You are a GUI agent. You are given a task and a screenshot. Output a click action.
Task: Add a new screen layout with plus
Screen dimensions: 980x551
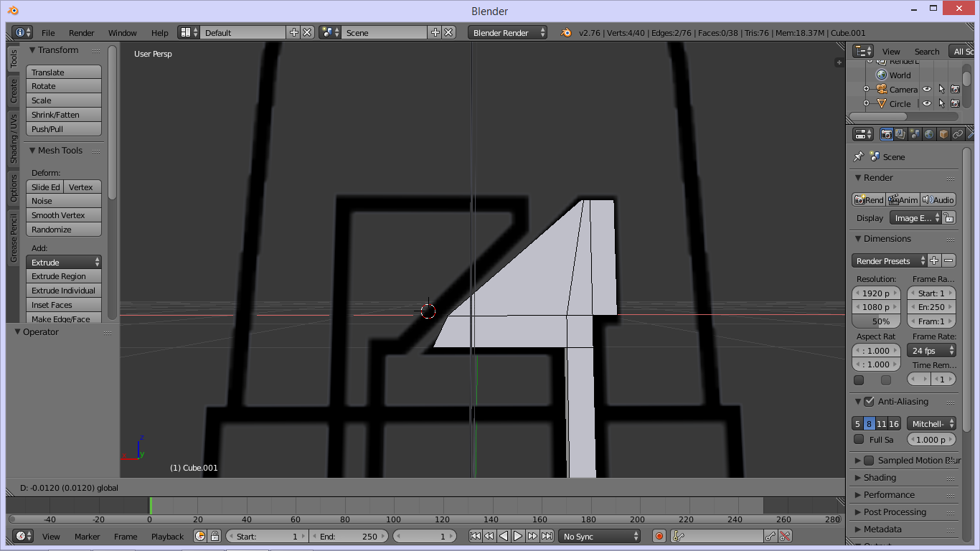[x=293, y=32]
